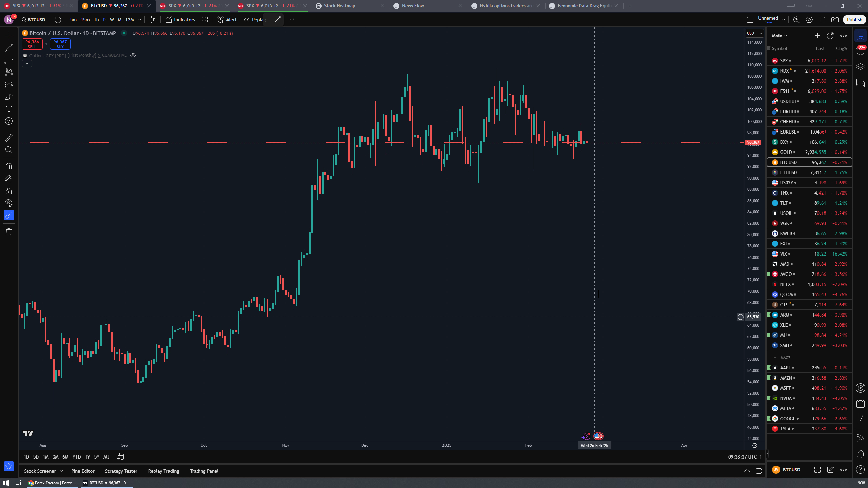Take a chart snapshot with camera icon
Viewport: 868px width, 488px height.
[x=835, y=20]
